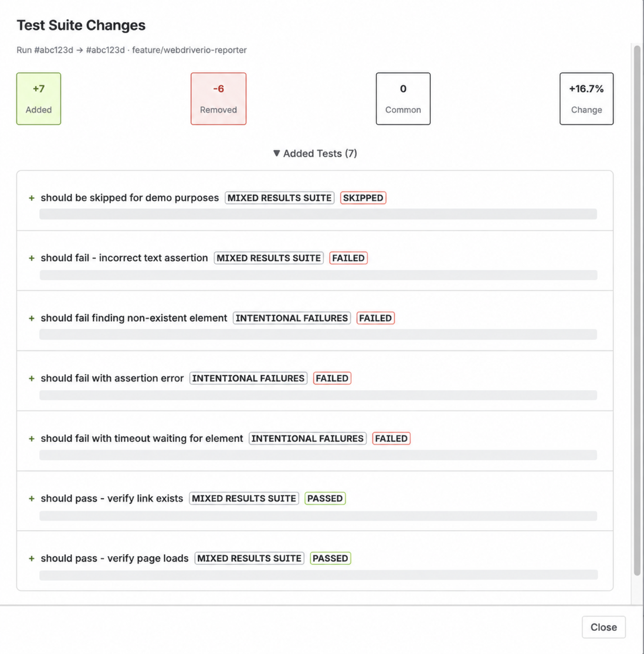The height and width of the screenshot is (654, 644).
Task: Click the Test Suite Changes heading
Action: point(81,25)
